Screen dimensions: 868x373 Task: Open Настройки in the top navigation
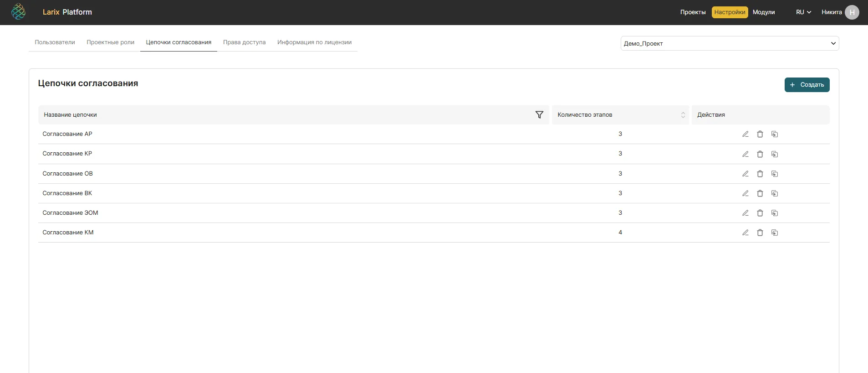[730, 12]
